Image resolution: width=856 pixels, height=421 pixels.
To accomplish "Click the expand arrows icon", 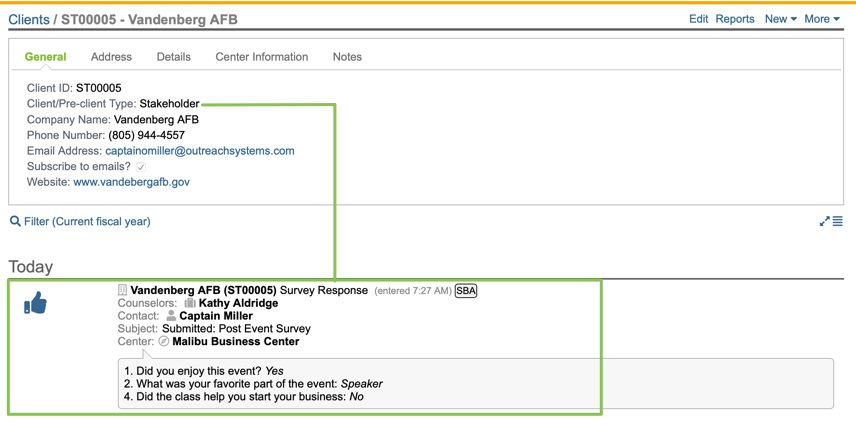I will (824, 221).
